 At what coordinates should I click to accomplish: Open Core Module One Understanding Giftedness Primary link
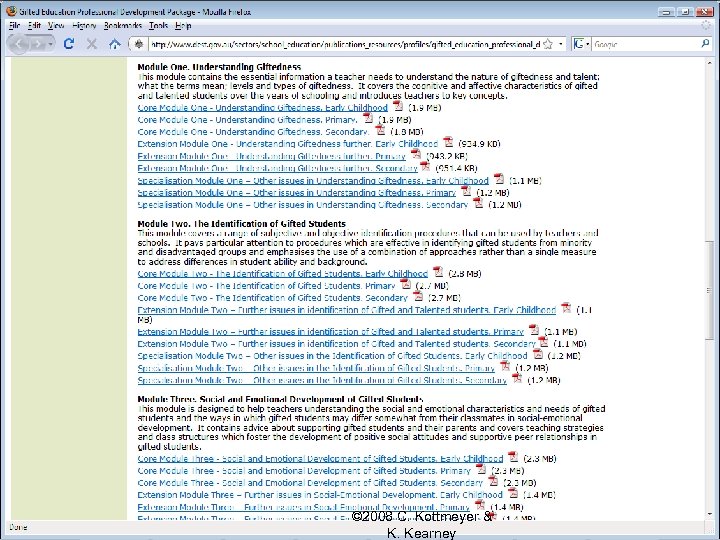click(248, 120)
